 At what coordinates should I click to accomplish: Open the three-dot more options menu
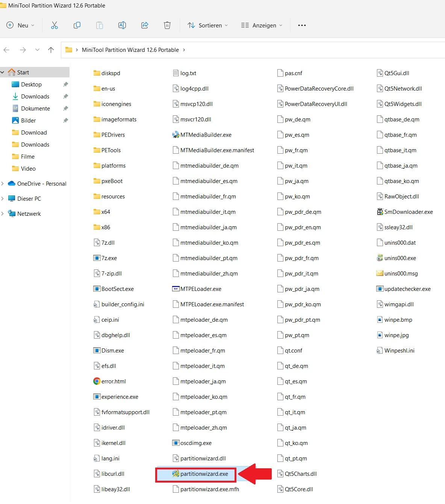302,25
